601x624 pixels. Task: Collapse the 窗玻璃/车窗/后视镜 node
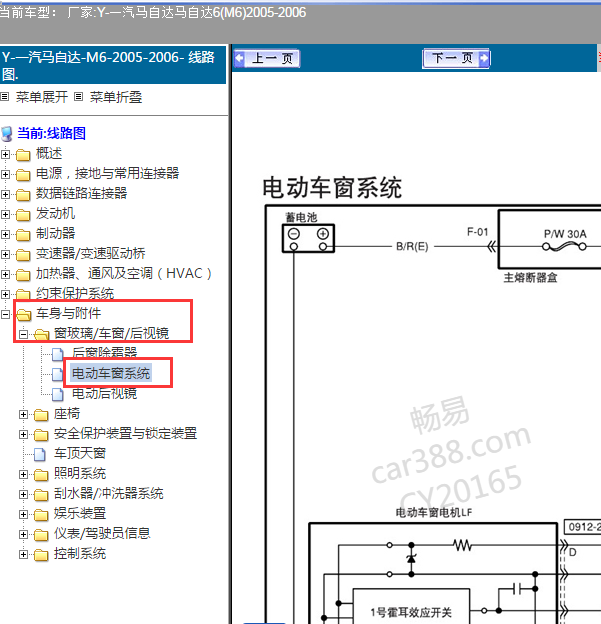[x=23, y=334]
